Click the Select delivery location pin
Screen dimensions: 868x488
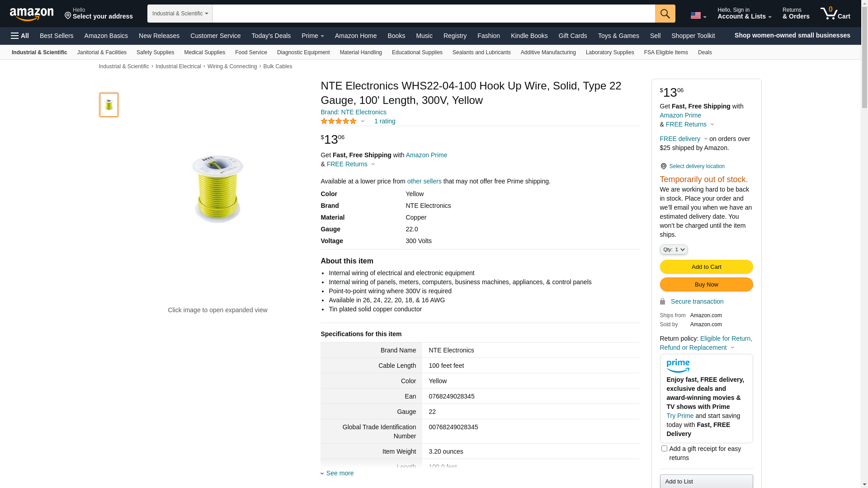click(x=663, y=166)
